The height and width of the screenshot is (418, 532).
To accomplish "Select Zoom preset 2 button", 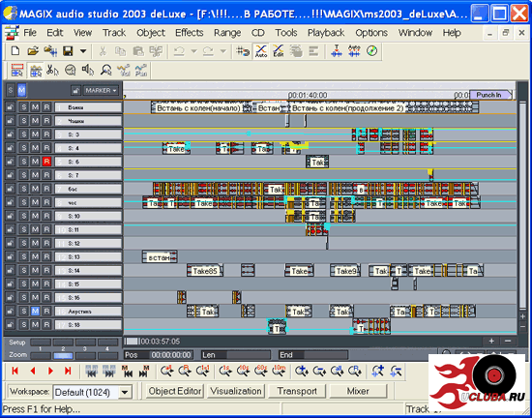I will [63, 355].
